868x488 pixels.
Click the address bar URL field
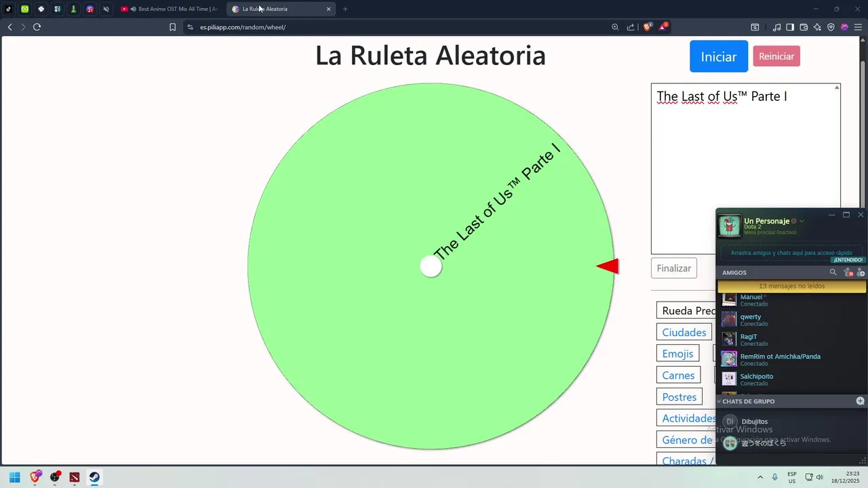click(x=400, y=27)
